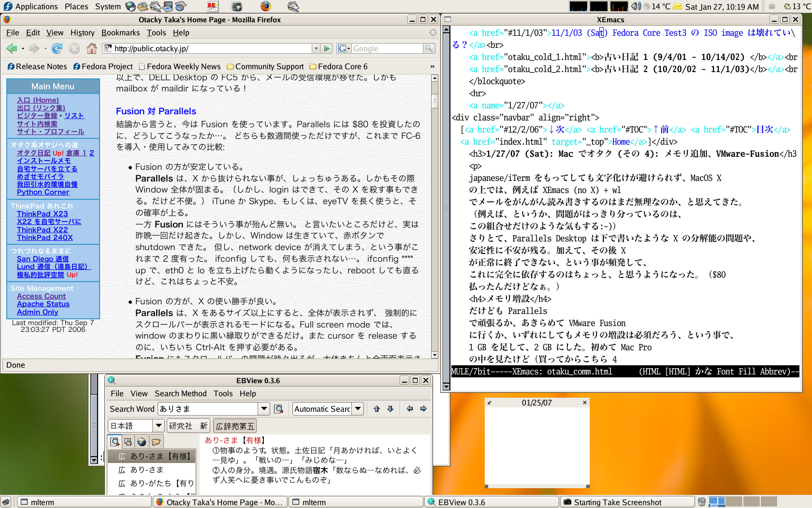The height and width of the screenshot is (508, 812).
Task: Open EBView Search Method menu
Action: (180, 393)
